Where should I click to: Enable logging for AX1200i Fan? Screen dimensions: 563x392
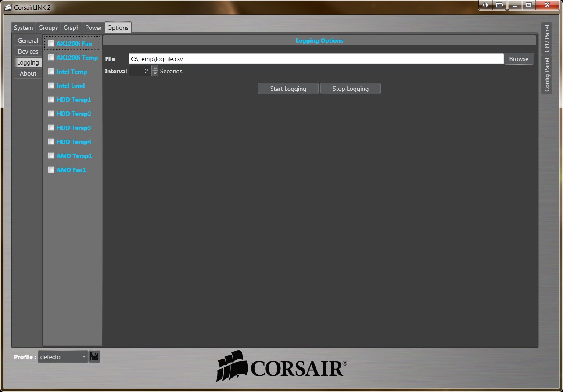(51, 43)
